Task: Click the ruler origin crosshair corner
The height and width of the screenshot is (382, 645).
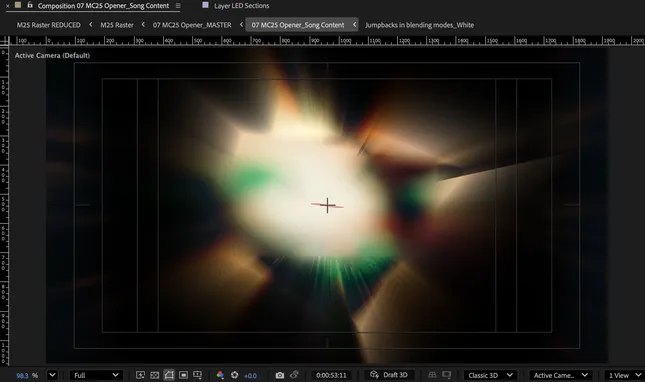Action: (x=5, y=41)
